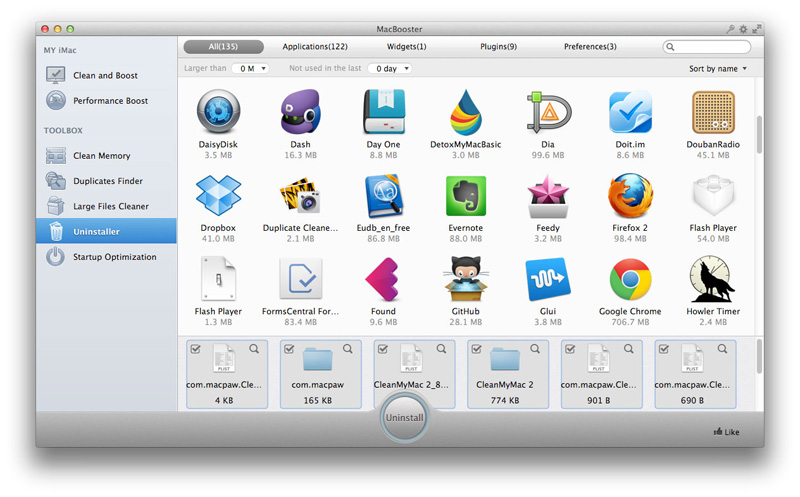Choose the GitHub app icon
Image resolution: width=800 pixels, height=497 pixels.
coord(465,280)
